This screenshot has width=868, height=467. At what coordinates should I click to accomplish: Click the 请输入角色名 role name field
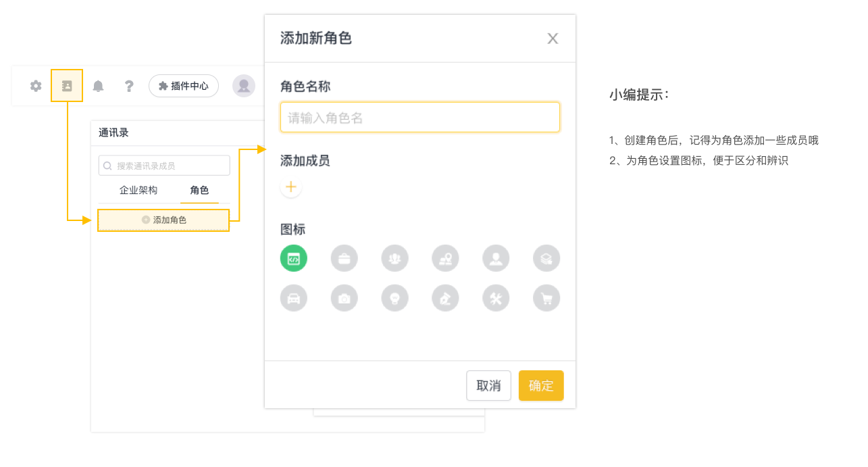419,118
